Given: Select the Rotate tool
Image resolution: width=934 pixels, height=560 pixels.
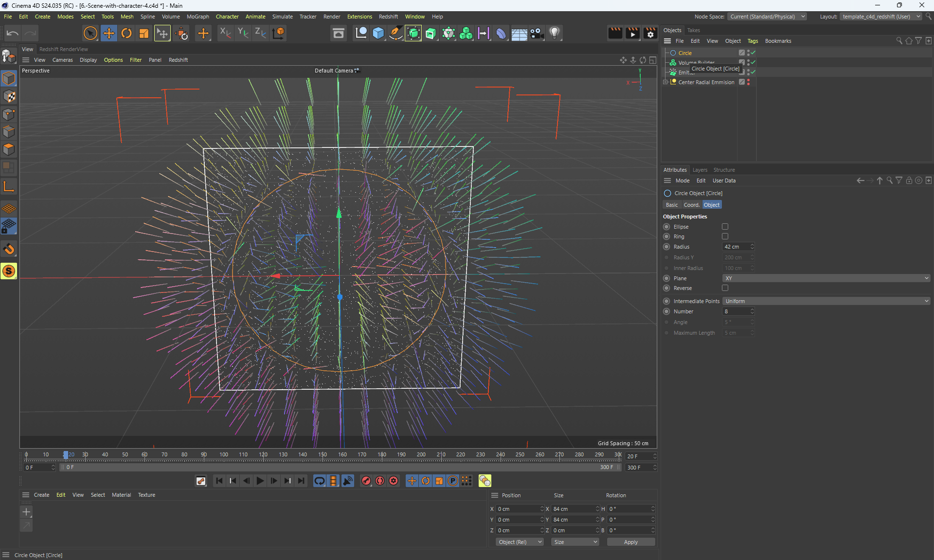Looking at the screenshot, I should (x=126, y=33).
